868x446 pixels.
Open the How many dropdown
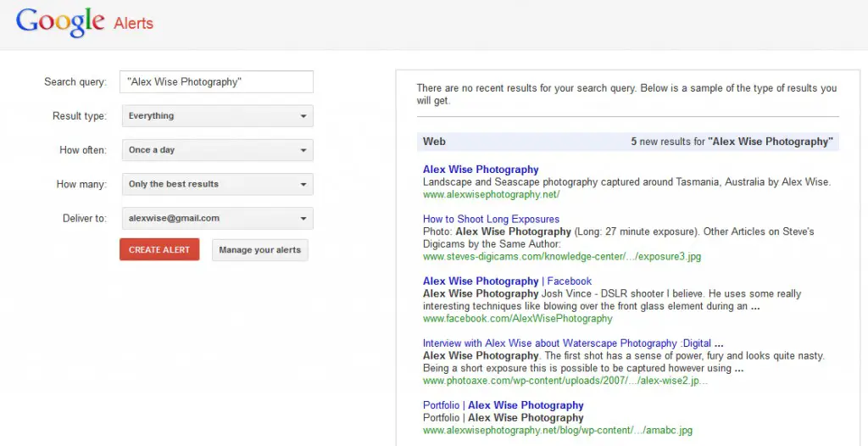[218, 184]
